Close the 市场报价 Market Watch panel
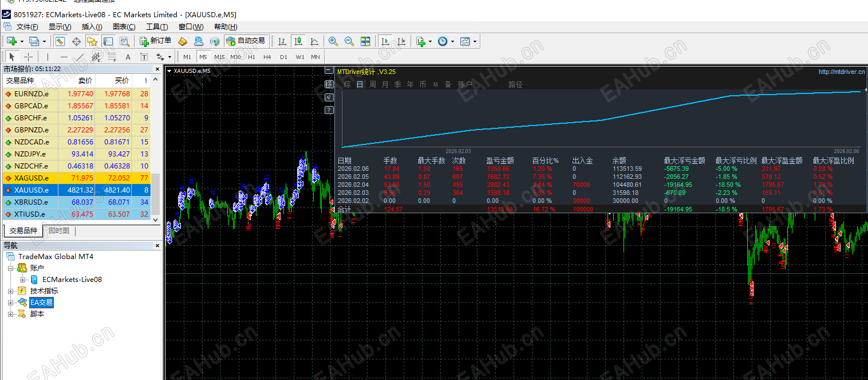Screen dimensions: 868x380 [x=157, y=69]
